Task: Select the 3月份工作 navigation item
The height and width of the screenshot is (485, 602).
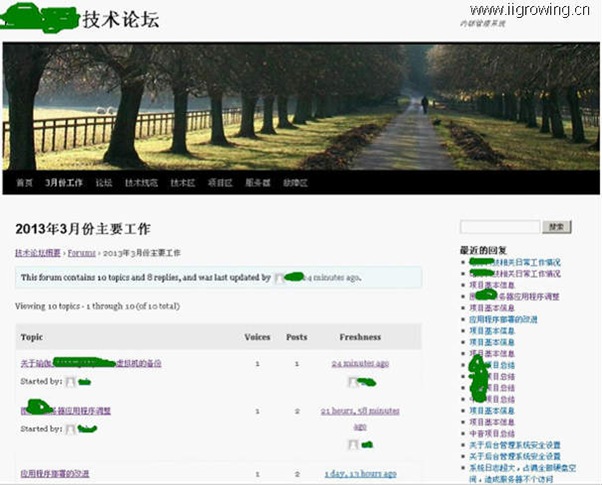Action: tap(64, 183)
